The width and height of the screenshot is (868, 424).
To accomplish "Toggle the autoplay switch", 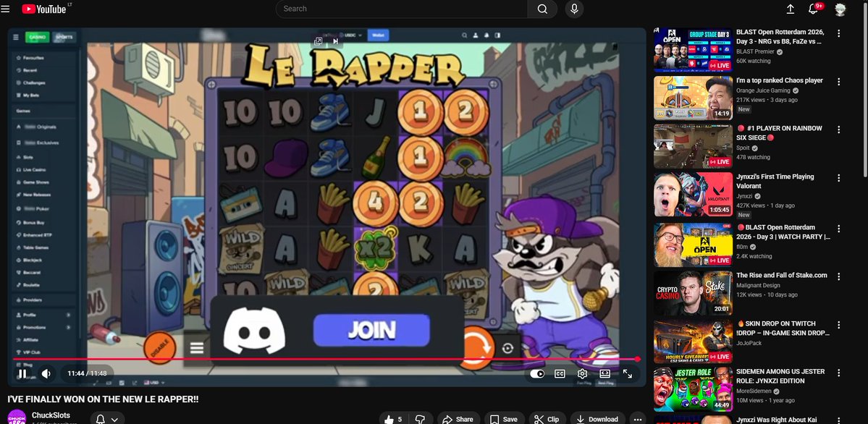I will (537, 373).
